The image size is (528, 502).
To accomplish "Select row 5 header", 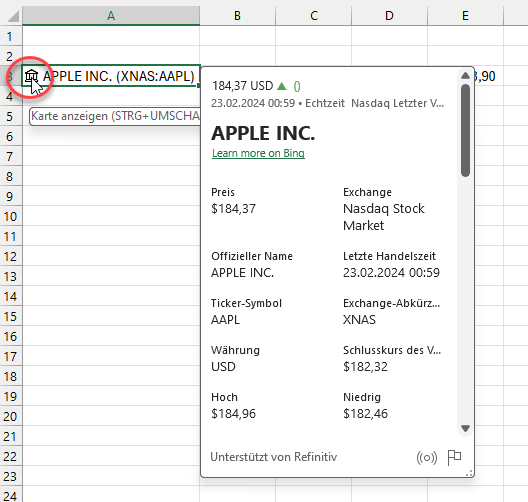I will click(10, 116).
